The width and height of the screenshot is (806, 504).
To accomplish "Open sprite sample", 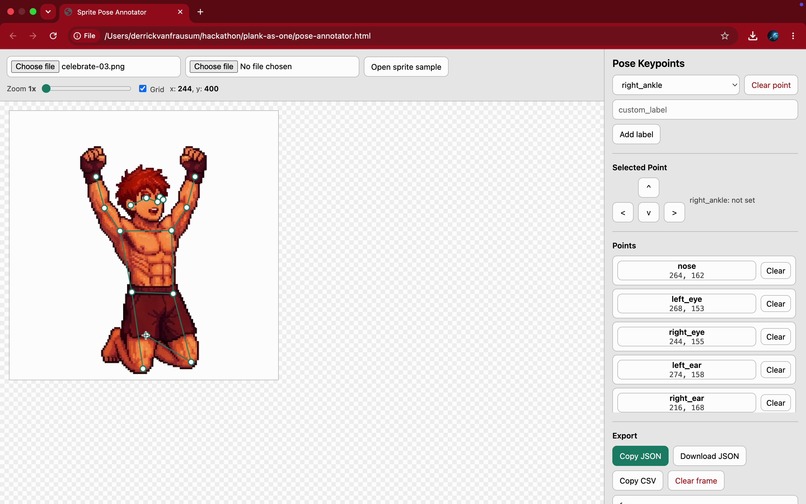I will (406, 67).
